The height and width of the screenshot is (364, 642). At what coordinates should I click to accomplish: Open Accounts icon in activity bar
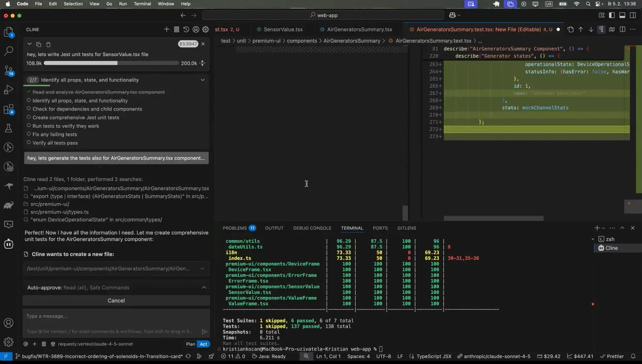click(8, 323)
